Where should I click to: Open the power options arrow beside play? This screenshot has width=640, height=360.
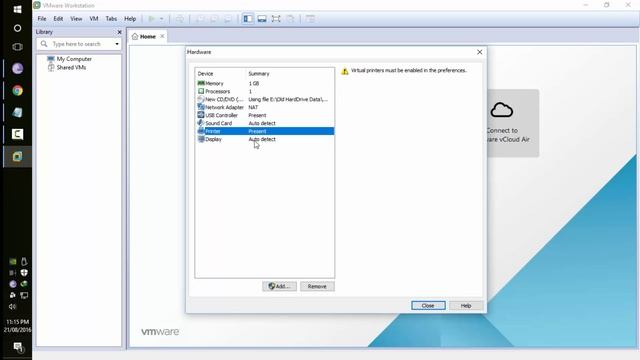click(162, 19)
